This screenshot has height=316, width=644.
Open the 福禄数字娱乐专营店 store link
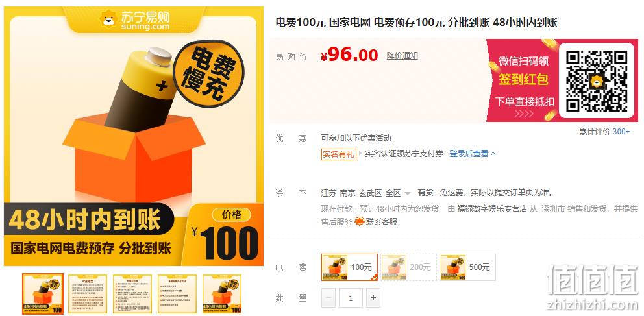[492, 209]
